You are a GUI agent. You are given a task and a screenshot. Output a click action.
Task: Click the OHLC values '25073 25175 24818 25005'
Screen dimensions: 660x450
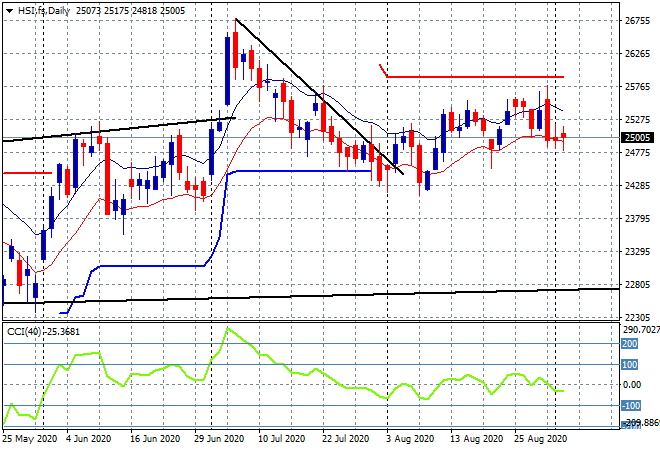coord(130,11)
